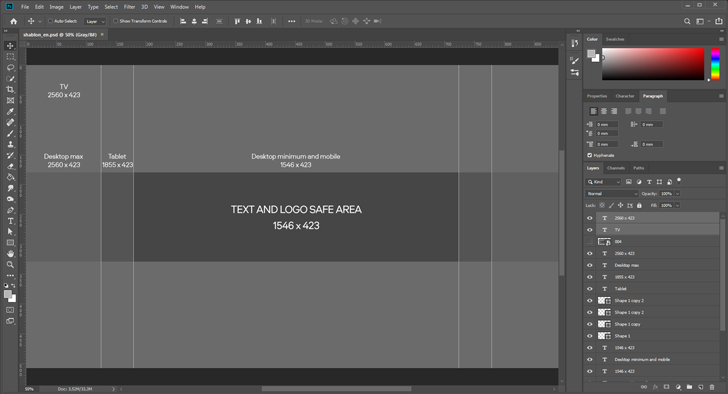Screen dimensions: 728x394
Task: Click the align top edges icon
Action: (x=237, y=21)
